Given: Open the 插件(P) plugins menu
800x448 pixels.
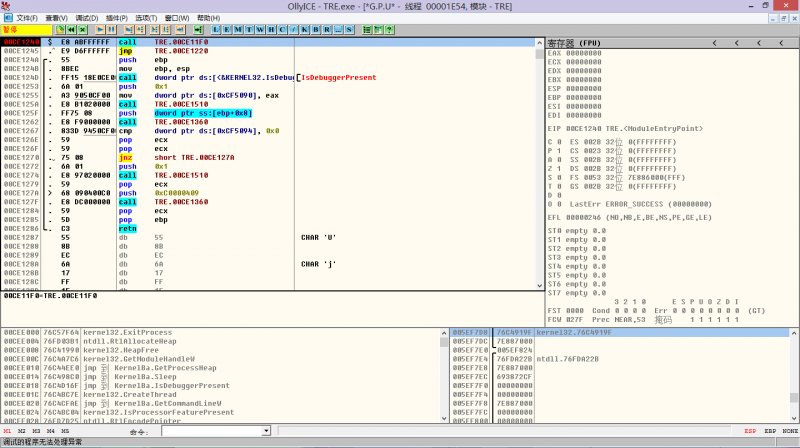Looking at the screenshot, I should [x=115, y=18].
